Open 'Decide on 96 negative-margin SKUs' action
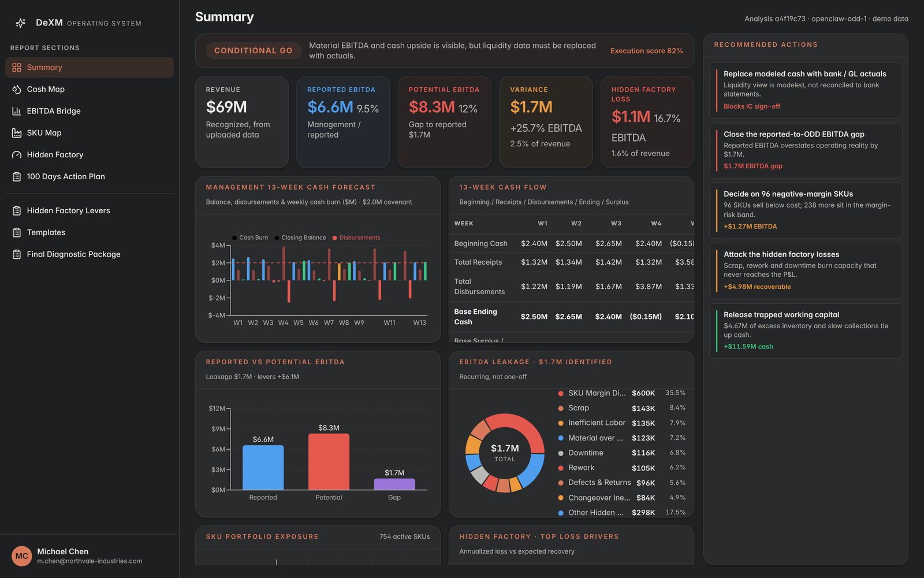 click(806, 210)
